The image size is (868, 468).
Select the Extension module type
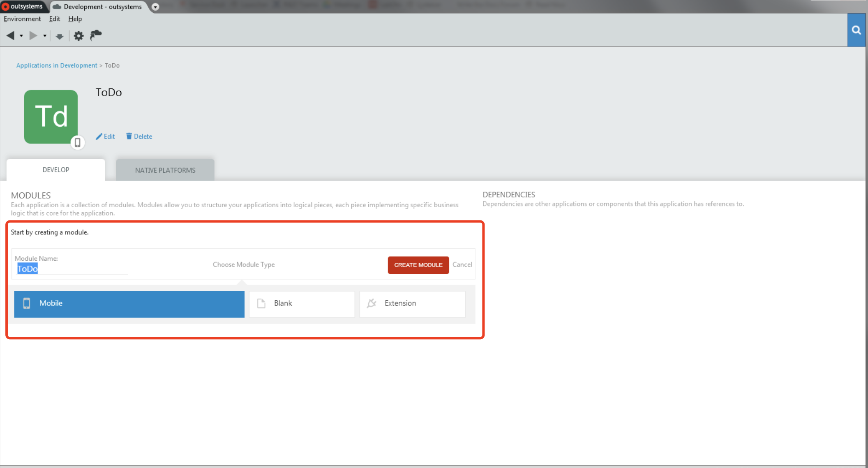tap(412, 304)
